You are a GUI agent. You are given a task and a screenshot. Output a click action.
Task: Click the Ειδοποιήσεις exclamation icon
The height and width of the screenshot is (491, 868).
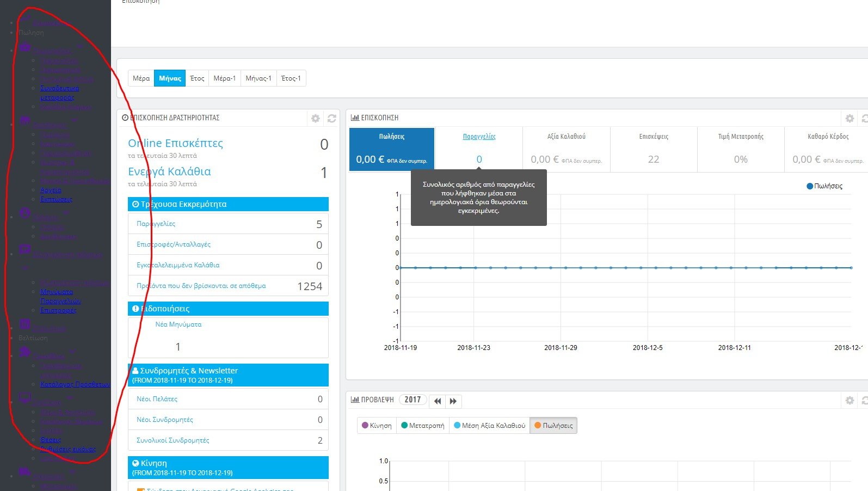point(136,309)
